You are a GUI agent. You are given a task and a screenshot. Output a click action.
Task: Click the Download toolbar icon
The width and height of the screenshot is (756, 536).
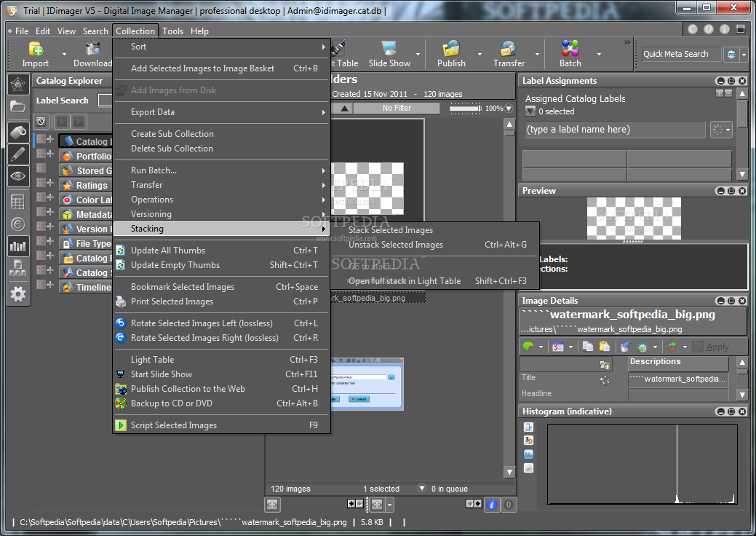click(92, 49)
